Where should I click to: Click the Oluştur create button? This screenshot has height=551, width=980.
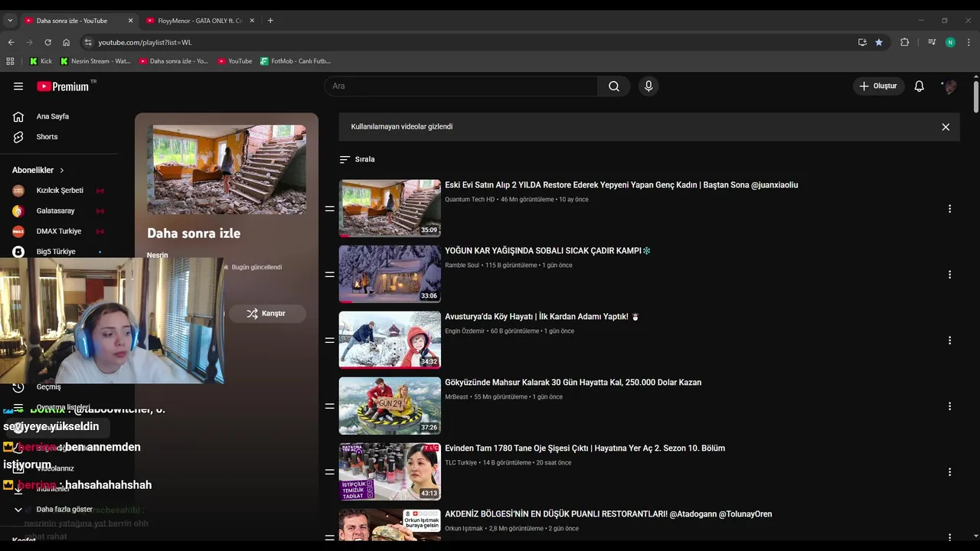(878, 86)
